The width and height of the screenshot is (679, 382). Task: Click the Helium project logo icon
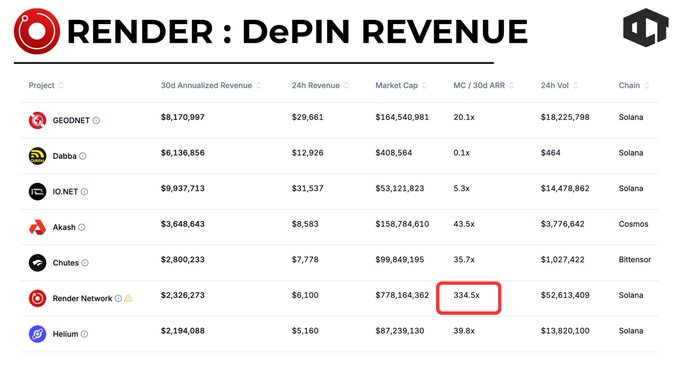coord(37,334)
